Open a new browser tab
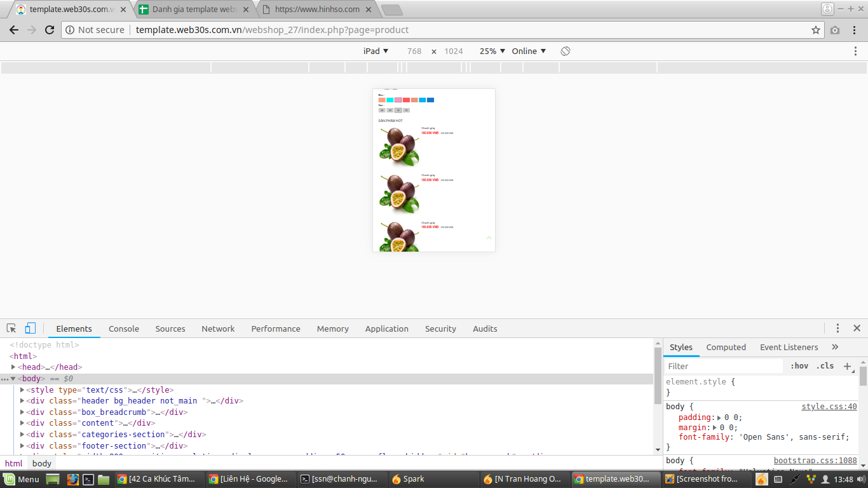This screenshot has height=488, width=868. 391,10
